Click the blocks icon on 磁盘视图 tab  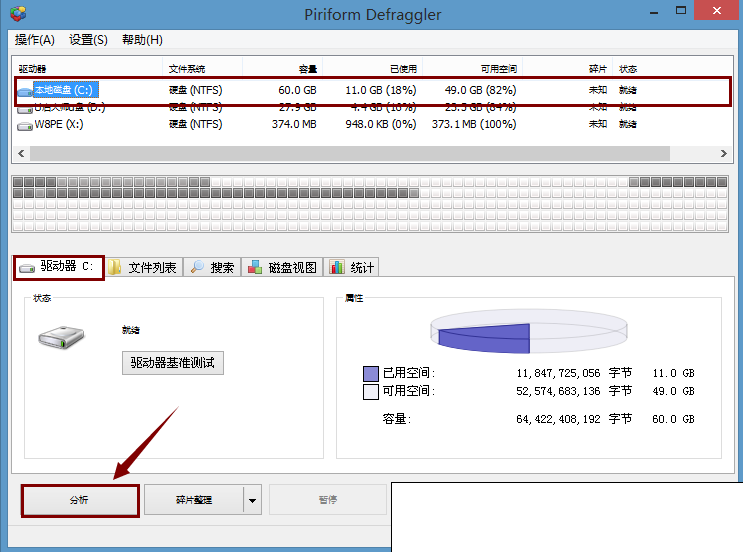pyautogui.click(x=255, y=267)
